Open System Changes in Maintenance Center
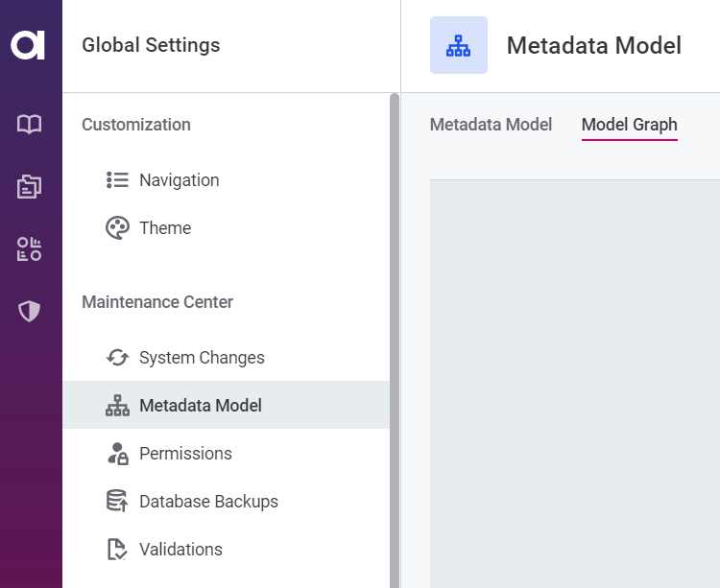Screen dimensions: 720x588 (202, 358)
